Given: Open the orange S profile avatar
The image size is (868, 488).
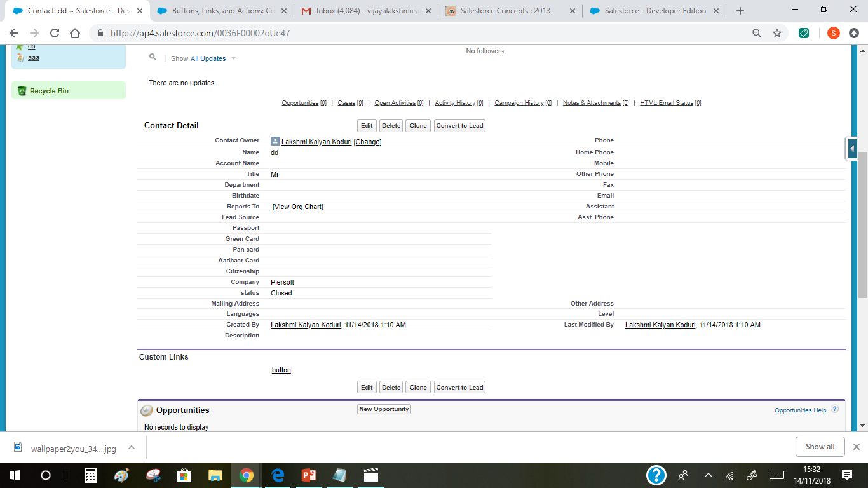Looking at the screenshot, I should pyautogui.click(x=833, y=33).
